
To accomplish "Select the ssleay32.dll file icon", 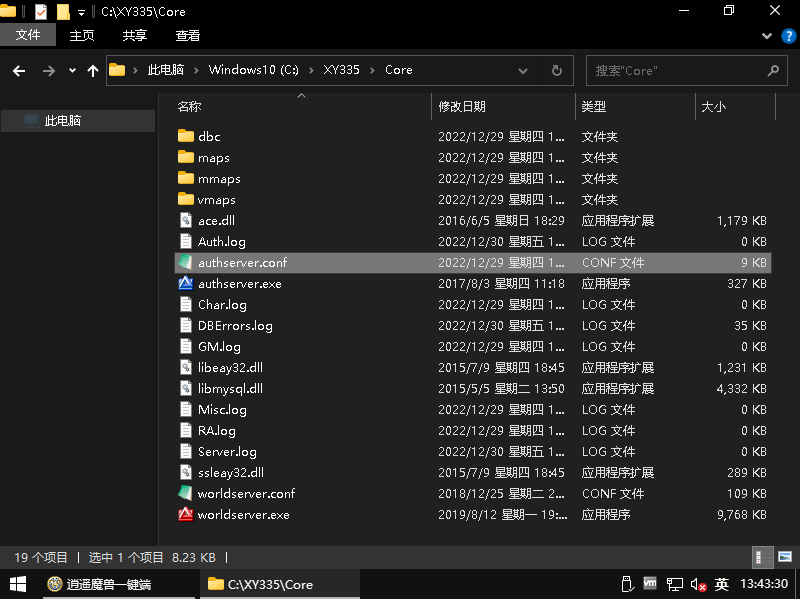I will pyautogui.click(x=186, y=472).
